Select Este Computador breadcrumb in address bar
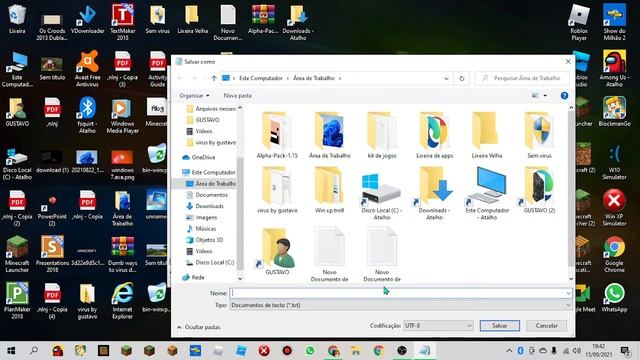The image size is (640, 360). pos(261,78)
